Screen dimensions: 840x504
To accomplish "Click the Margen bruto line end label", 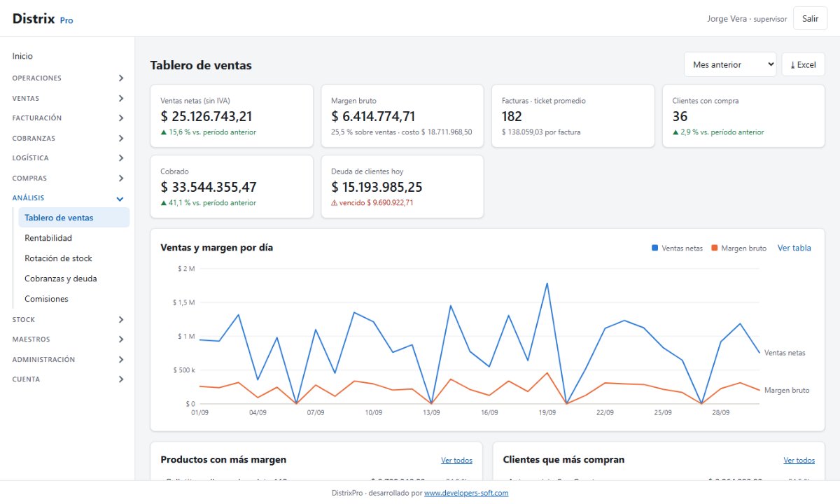I will 787,390.
